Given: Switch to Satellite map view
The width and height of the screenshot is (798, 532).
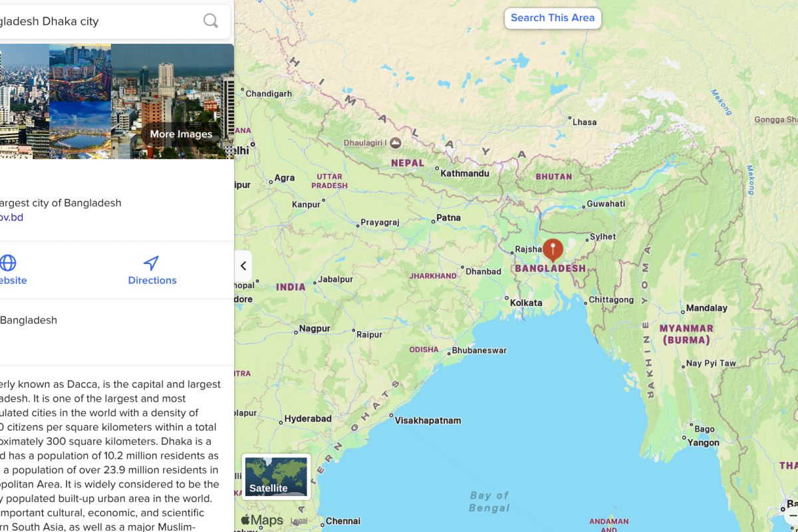Looking at the screenshot, I should point(277,477).
